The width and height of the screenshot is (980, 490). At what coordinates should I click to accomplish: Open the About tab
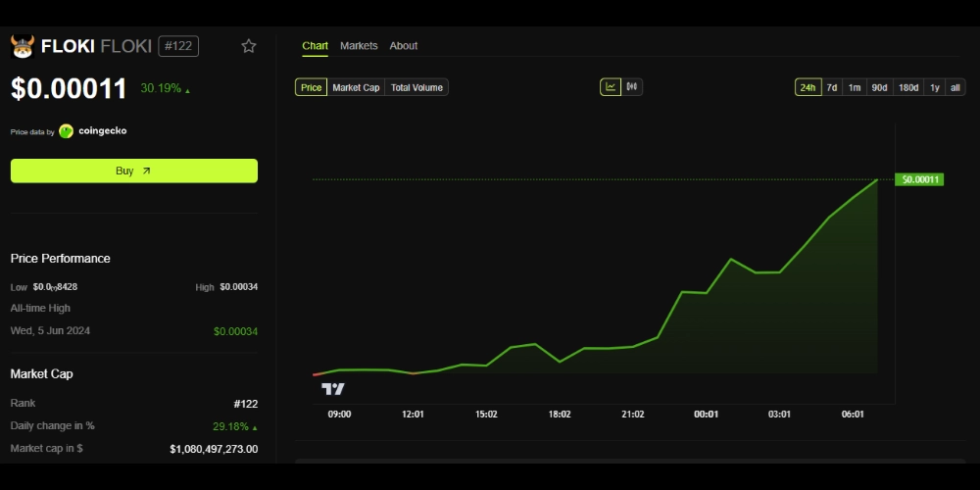403,46
